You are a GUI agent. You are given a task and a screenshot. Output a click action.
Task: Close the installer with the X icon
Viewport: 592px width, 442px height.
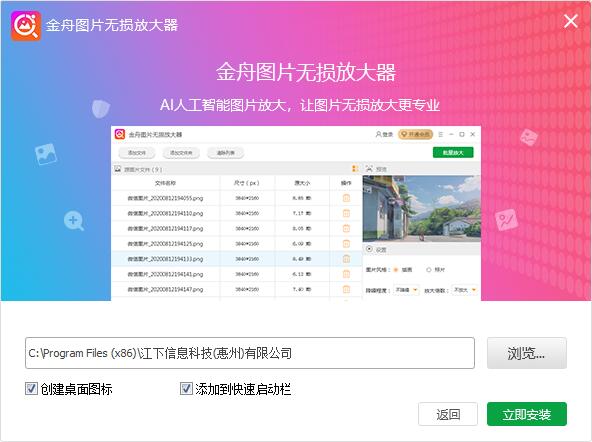[x=570, y=21]
